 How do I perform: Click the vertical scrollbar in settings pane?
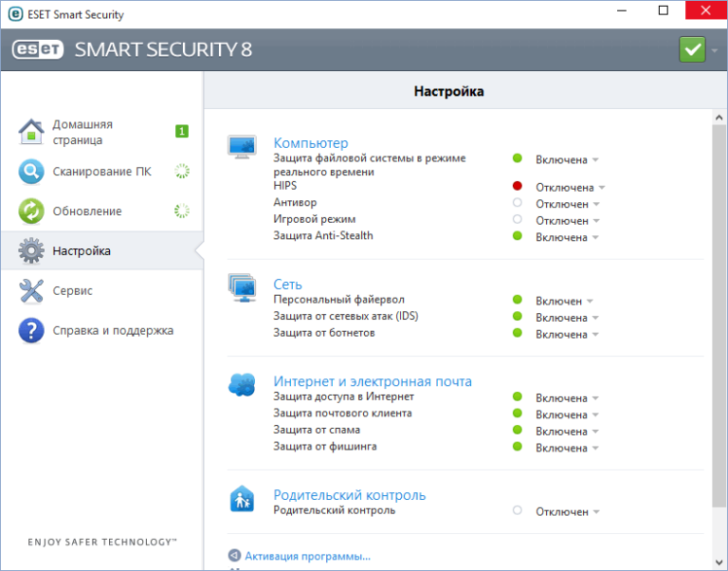719,285
